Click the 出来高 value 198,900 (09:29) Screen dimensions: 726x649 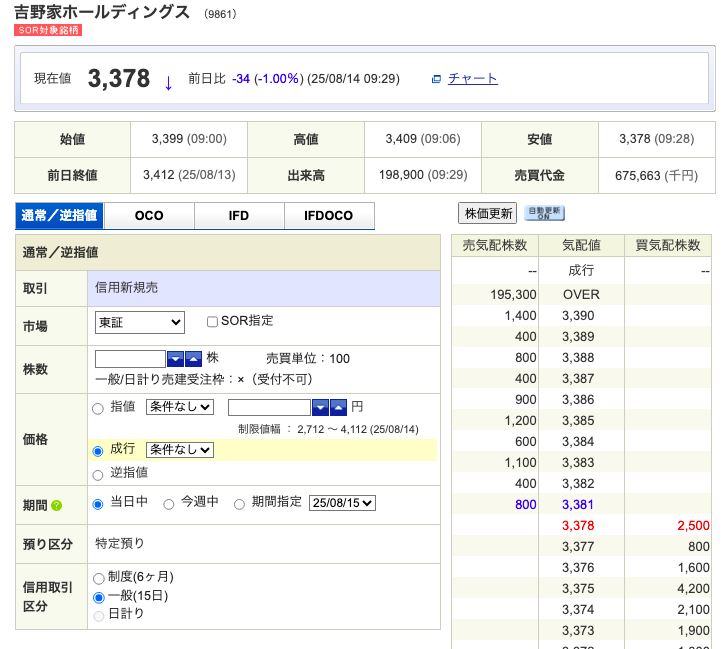coord(423,175)
